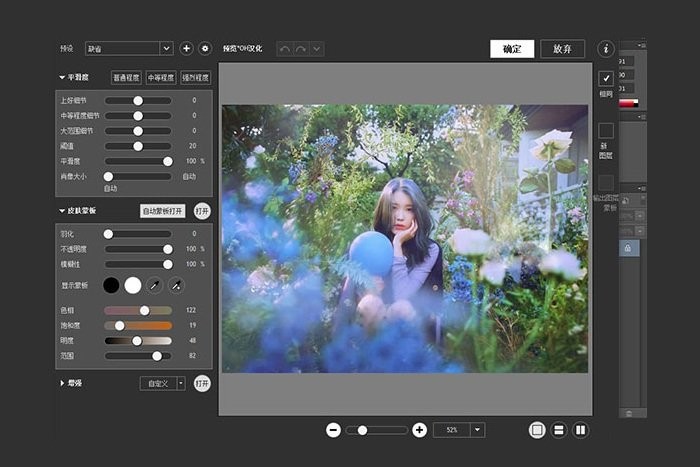Switch to single preview view icon
The width and height of the screenshot is (700, 467).
point(537,430)
